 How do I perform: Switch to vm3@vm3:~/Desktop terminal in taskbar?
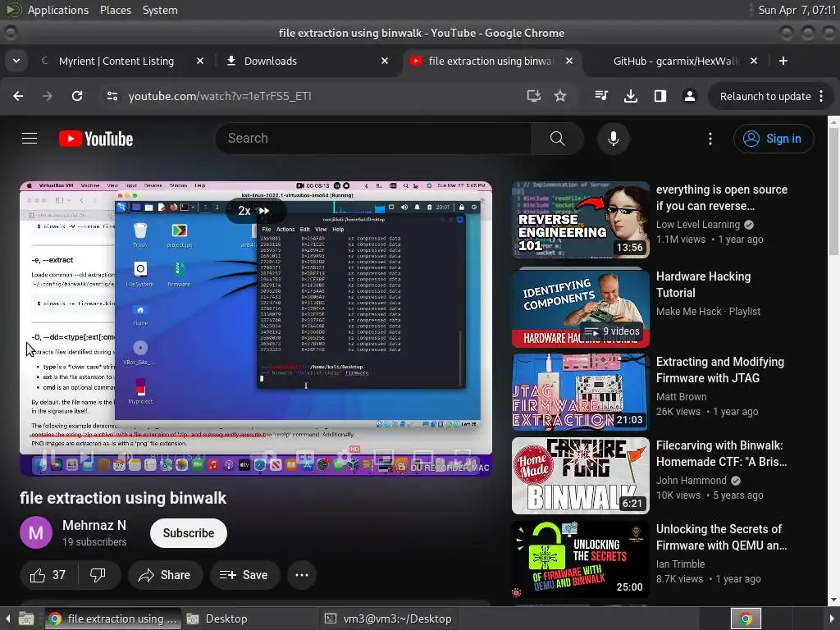(x=388, y=619)
